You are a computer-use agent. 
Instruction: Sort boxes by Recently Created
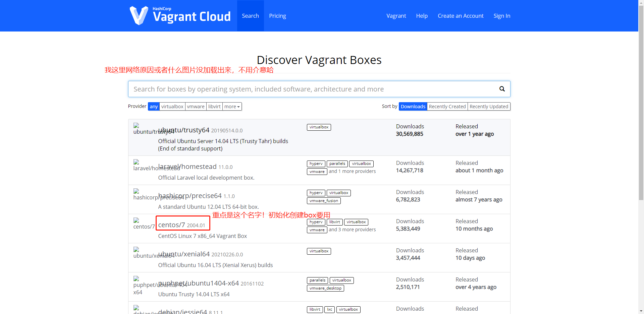point(447,106)
